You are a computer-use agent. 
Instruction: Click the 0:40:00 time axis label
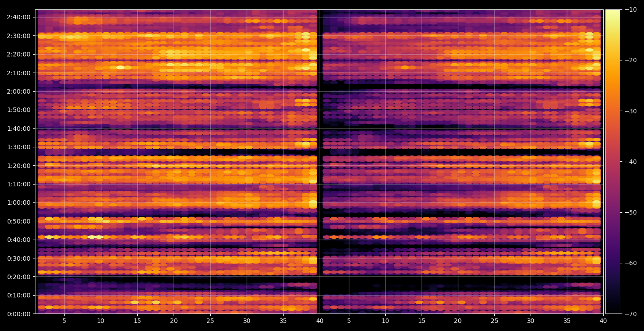(19, 239)
